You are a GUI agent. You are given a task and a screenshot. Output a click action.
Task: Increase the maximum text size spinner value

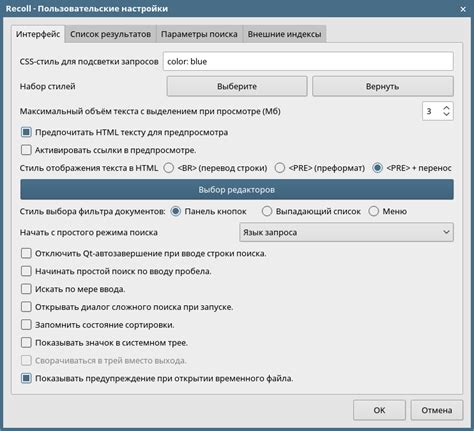(x=446, y=108)
